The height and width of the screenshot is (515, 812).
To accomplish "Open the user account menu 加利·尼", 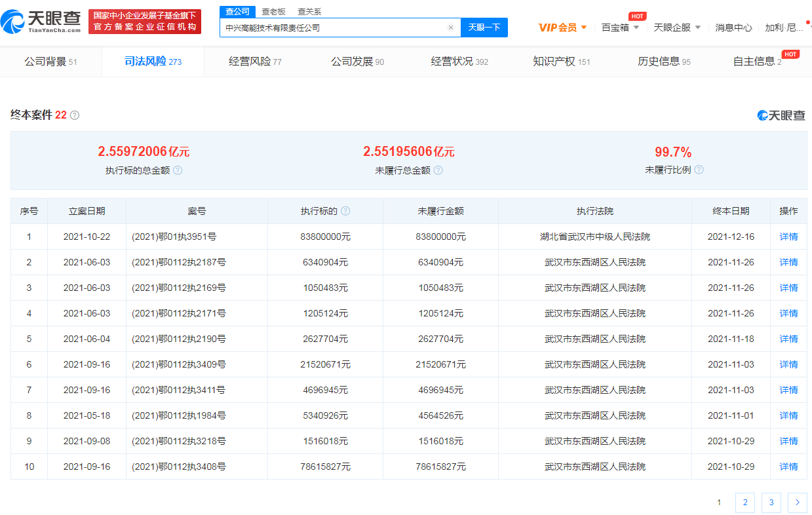I will [x=784, y=28].
